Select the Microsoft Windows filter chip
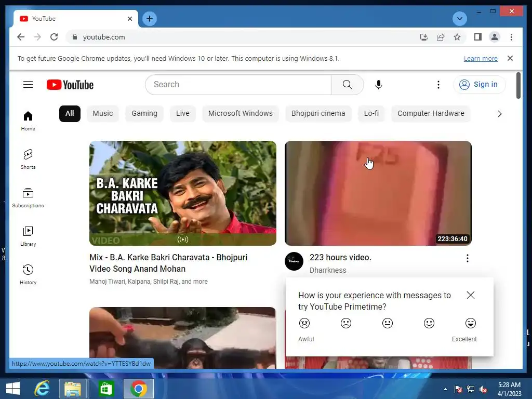 pyautogui.click(x=240, y=113)
